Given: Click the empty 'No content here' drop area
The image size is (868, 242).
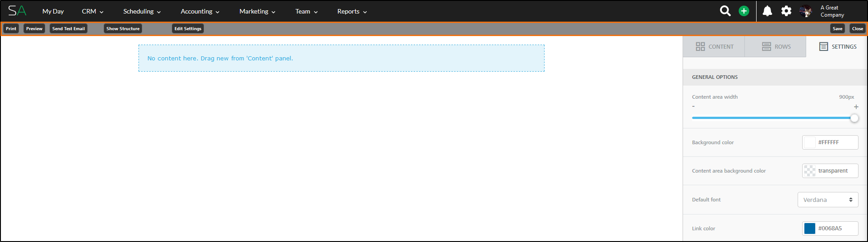Looking at the screenshot, I should 342,58.
